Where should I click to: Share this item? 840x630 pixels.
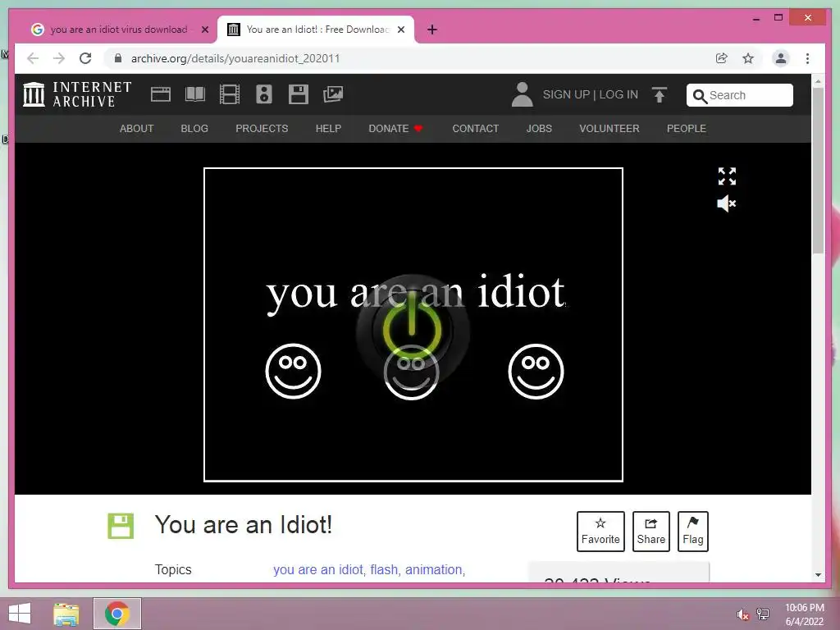[x=651, y=532]
